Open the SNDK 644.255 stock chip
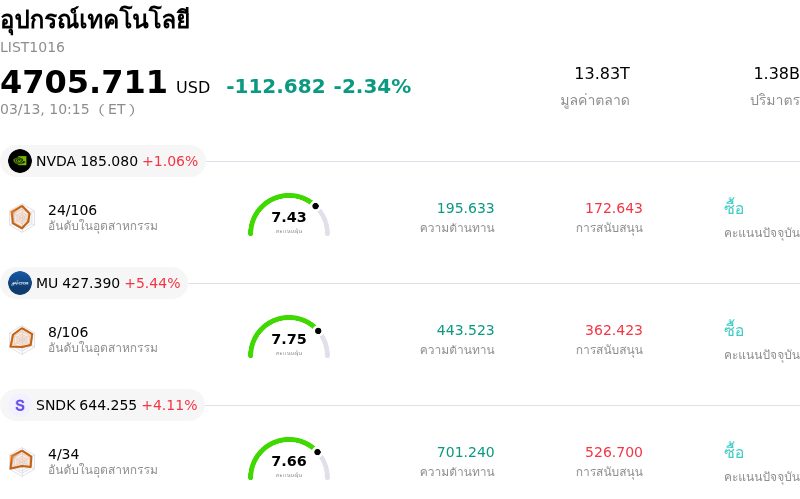 [104, 405]
